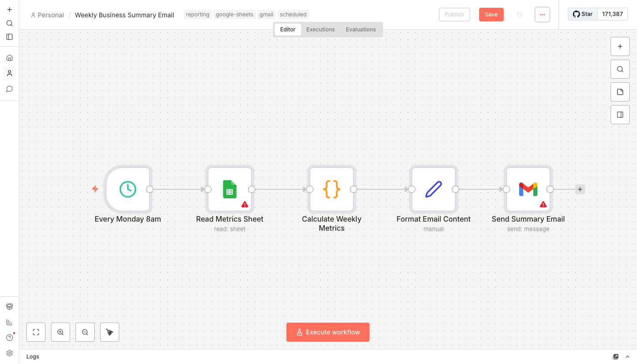Add node after Send Summary Email

tap(580, 189)
